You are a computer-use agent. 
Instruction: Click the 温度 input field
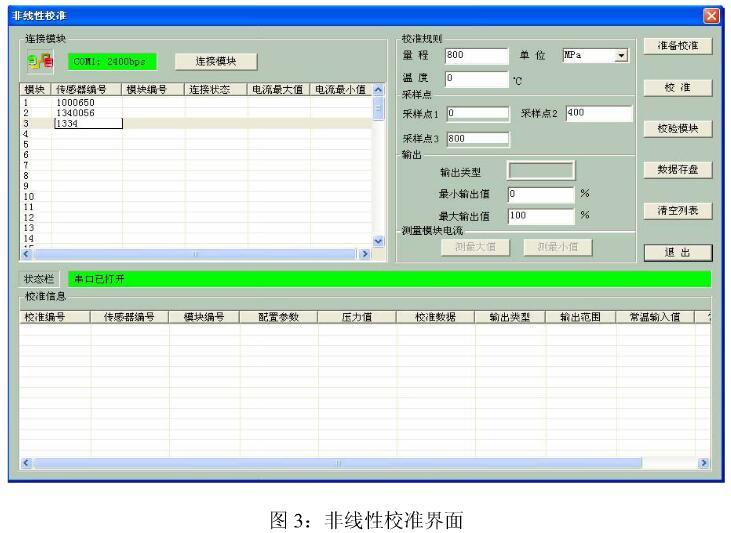point(476,77)
